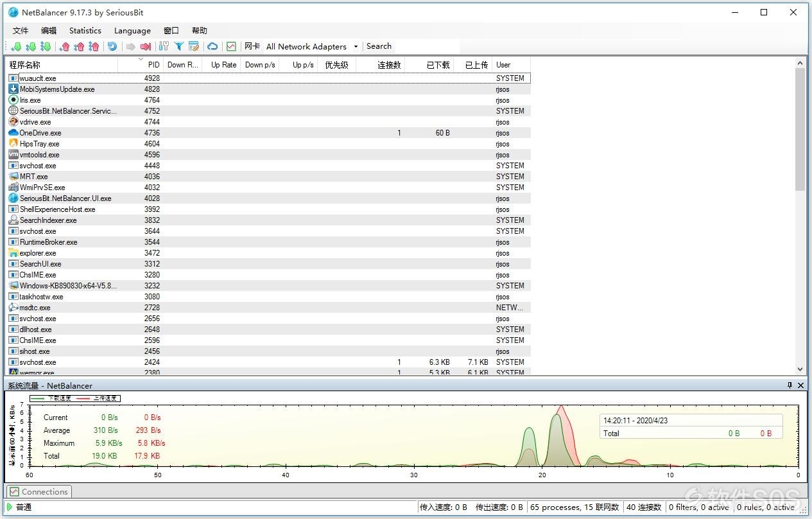The height and width of the screenshot is (519, 812).
Task: Select the dllhost.exe row
Action: point(269,330)
